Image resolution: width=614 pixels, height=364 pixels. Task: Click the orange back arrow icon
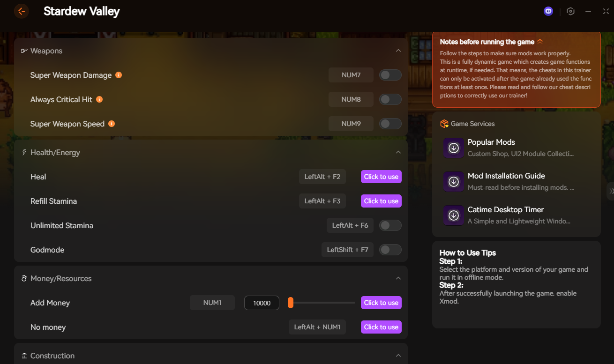tap(22, 11)
